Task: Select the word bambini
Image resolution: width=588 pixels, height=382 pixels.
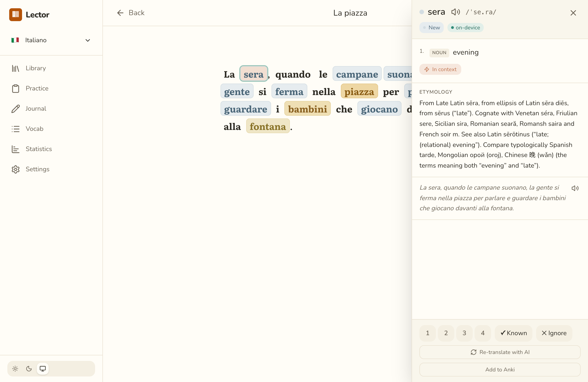Action: (307, 109)
